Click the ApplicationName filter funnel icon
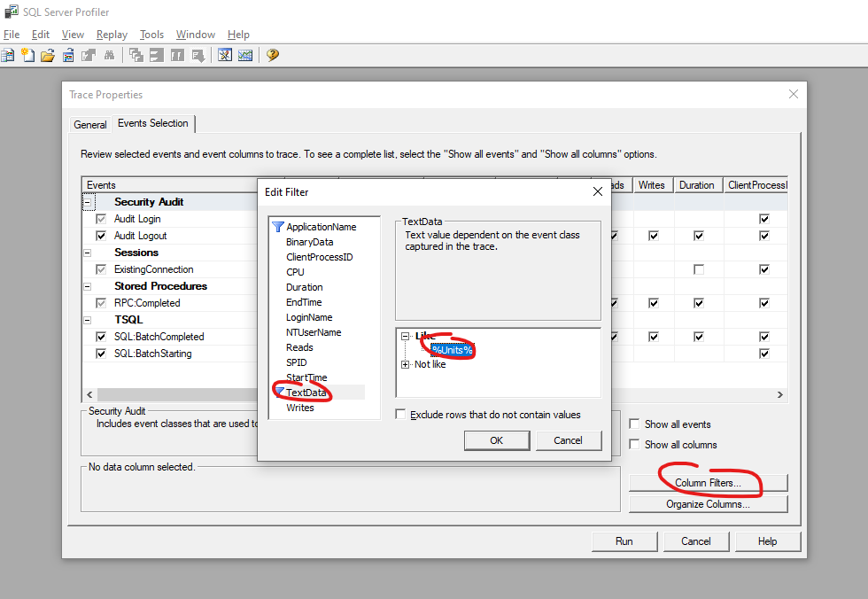This screenshot has height=599, width=868. point(278,227)
